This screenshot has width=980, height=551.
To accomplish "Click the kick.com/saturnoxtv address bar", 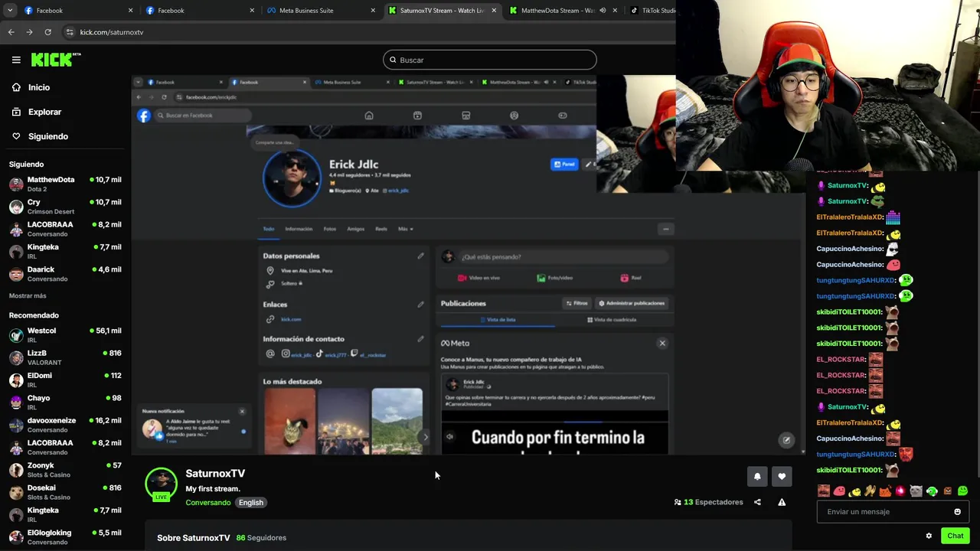I will pyautogui.click(x=367, y=32).
